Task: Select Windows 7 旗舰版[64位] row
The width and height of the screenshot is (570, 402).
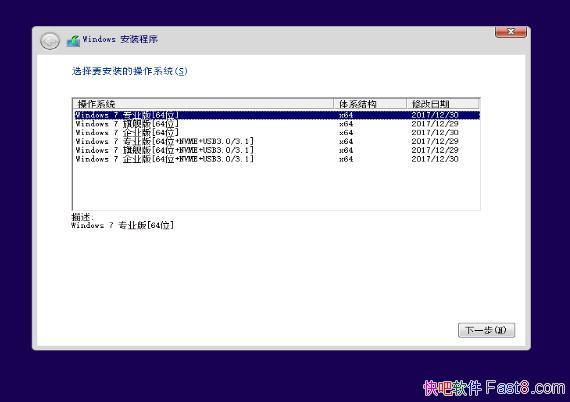Action: (x=277, y=124)
